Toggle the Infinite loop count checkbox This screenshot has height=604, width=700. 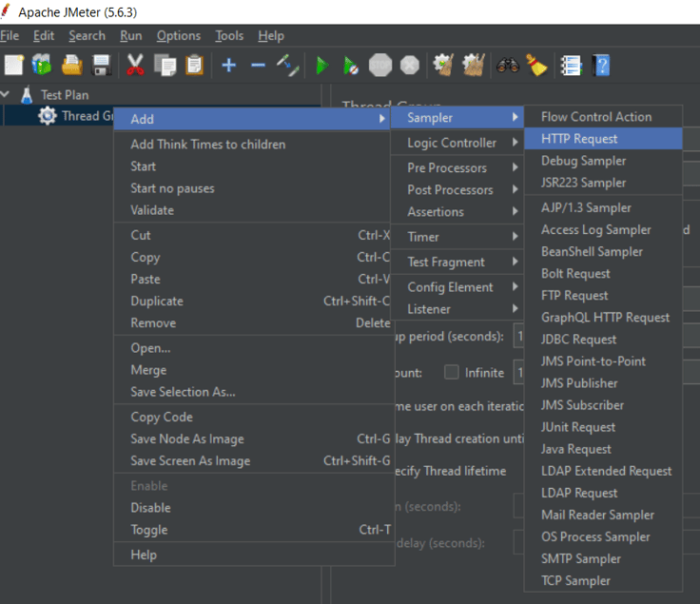[x=452, y=373]
